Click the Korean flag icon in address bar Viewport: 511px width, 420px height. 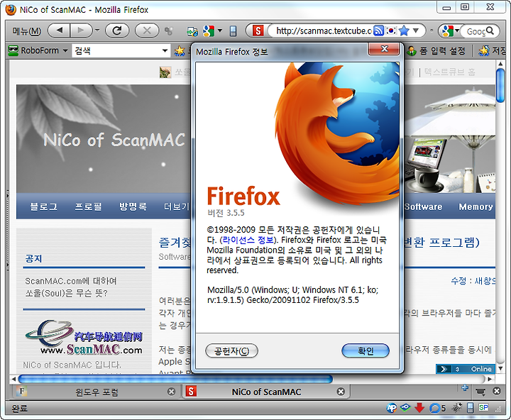click(x=391, y=31)
